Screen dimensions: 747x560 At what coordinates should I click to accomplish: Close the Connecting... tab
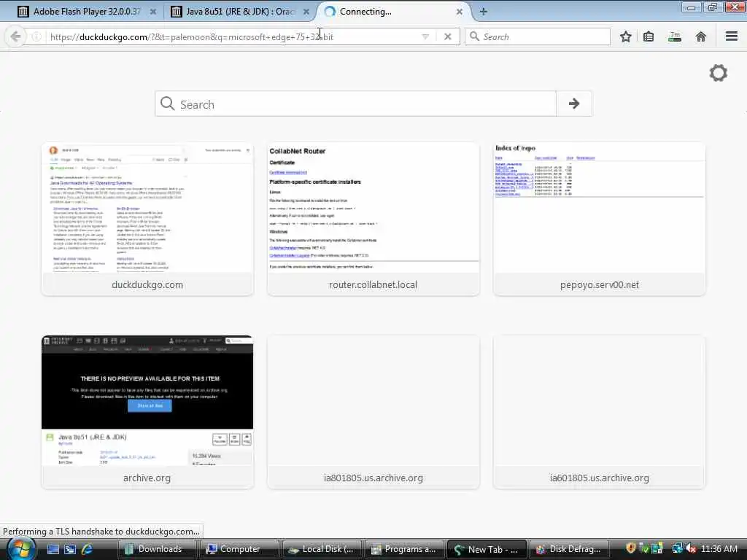click(x=460, y=12)
